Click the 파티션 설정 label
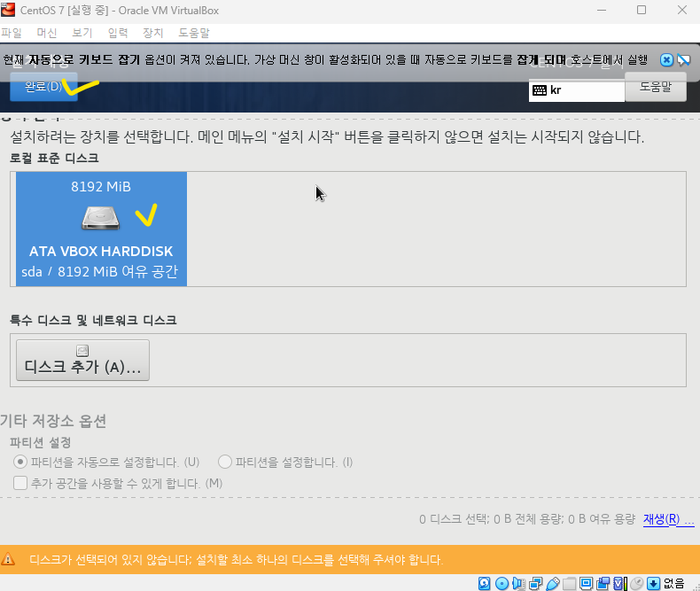Screen dimensions: 700x591 [x=41, y=442]
